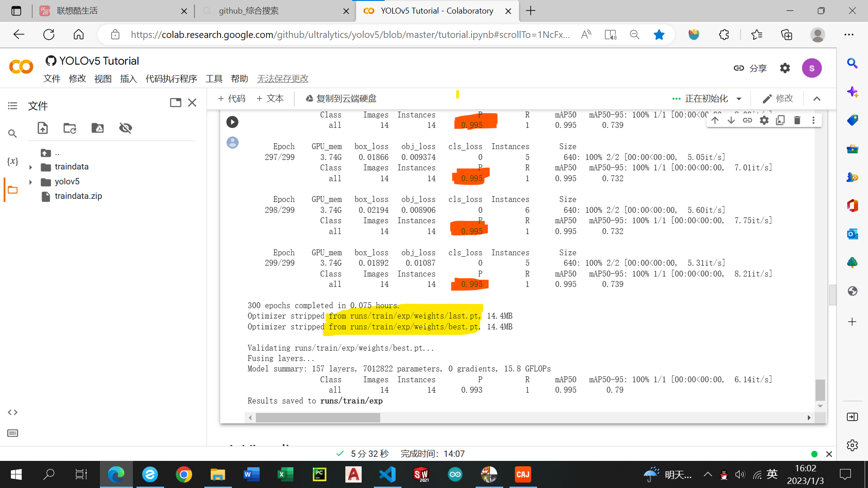Mount Google Drive folder icon

(x=98, y=128)
